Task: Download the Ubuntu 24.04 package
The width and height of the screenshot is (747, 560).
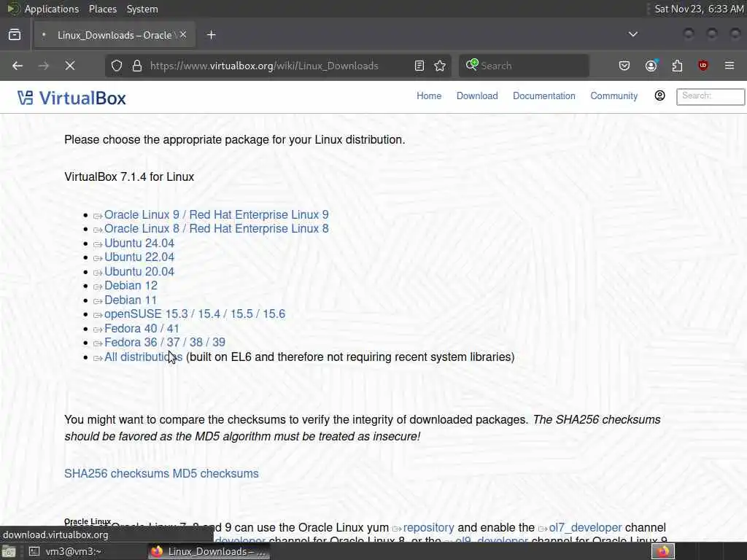Action: (x=139, y=244)
